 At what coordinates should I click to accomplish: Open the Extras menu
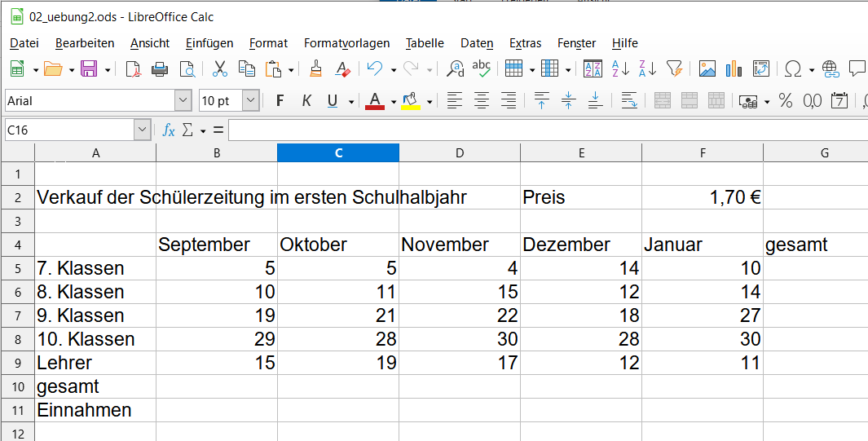(525, 43)
